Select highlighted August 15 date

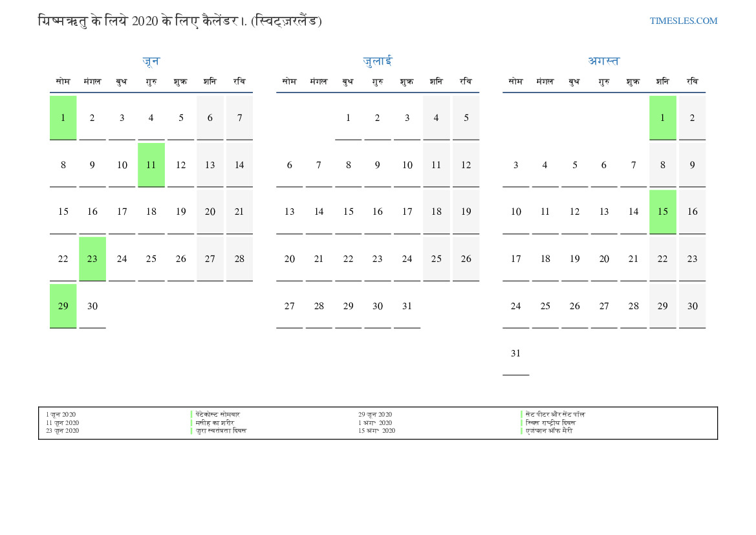click(x=663, y=212)
